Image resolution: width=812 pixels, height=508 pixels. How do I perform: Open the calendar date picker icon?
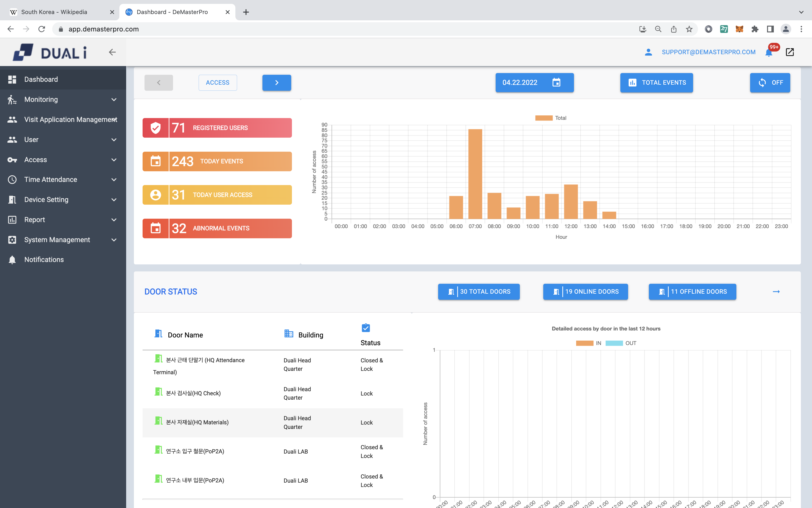[x=556, y=82]
